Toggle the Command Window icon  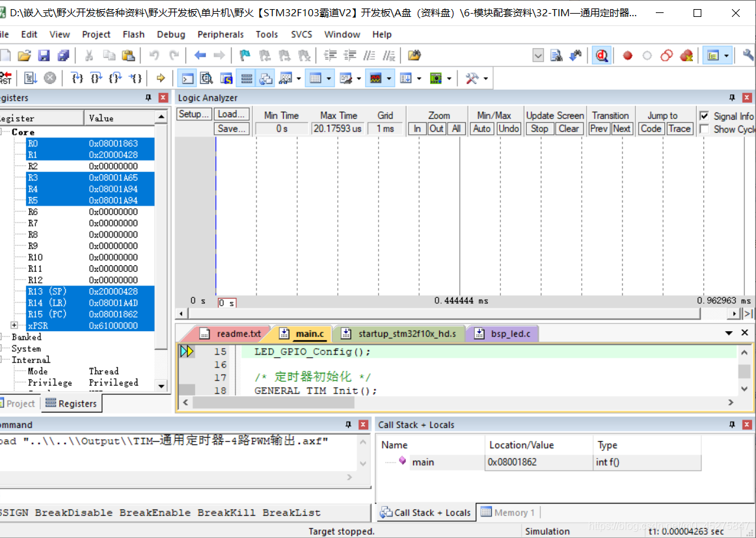click(187, 78)
